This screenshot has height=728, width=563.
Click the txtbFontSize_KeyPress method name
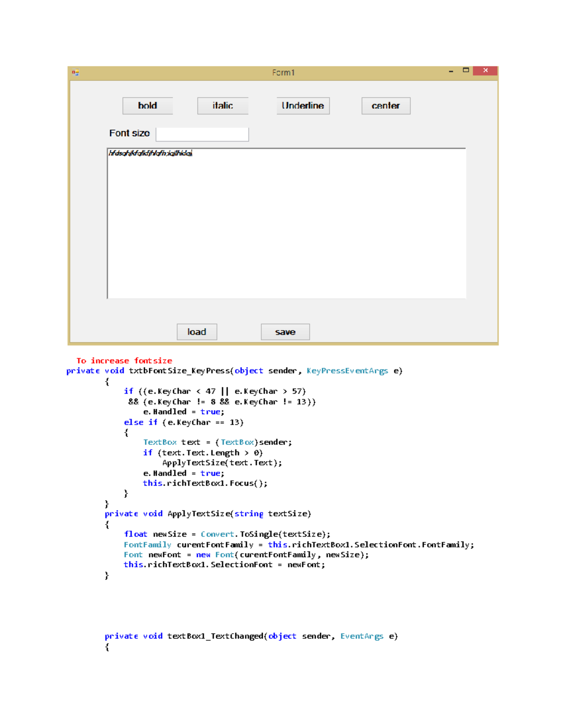pyautogui.click(x=179, y=371)
